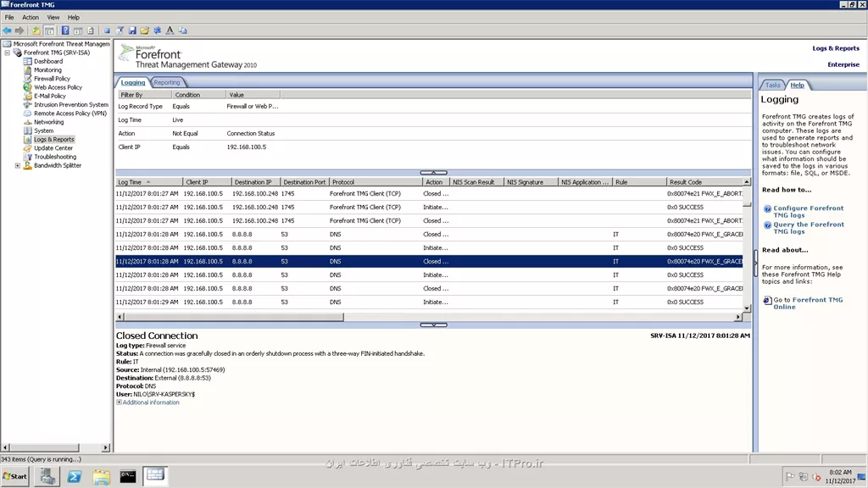Toggle the Show/Hide Console Tree icon
The image size is (868, 488).
(x=49, y=30)
